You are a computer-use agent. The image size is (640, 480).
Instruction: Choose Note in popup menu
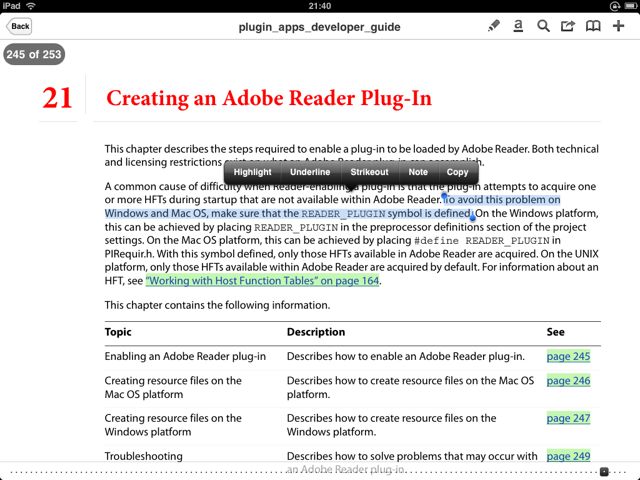point(418,172)
